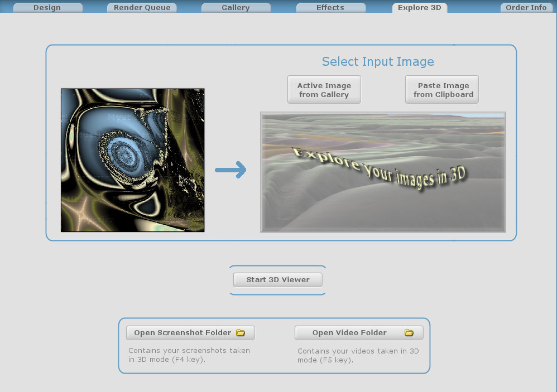Click folder icon on Video Folder button
The image size is (557, 392).
coord(409,333)
